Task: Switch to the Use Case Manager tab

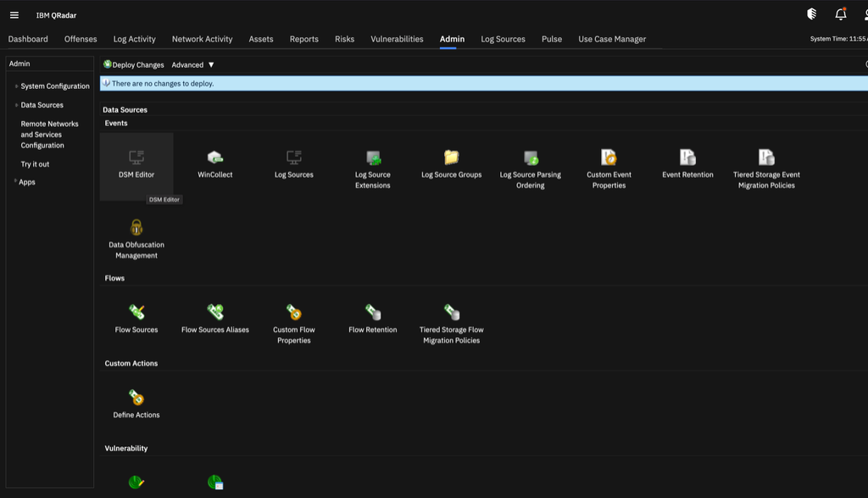Action: (612, 39)
